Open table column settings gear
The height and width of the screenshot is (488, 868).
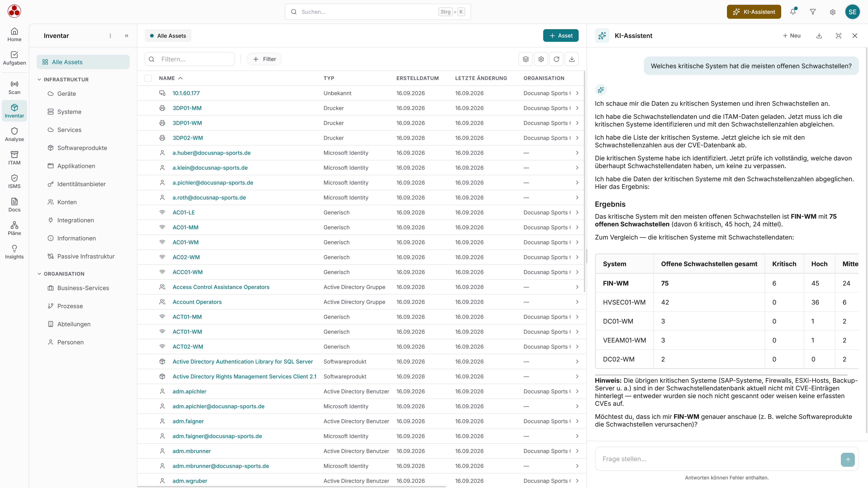click(x=541, y=59)
